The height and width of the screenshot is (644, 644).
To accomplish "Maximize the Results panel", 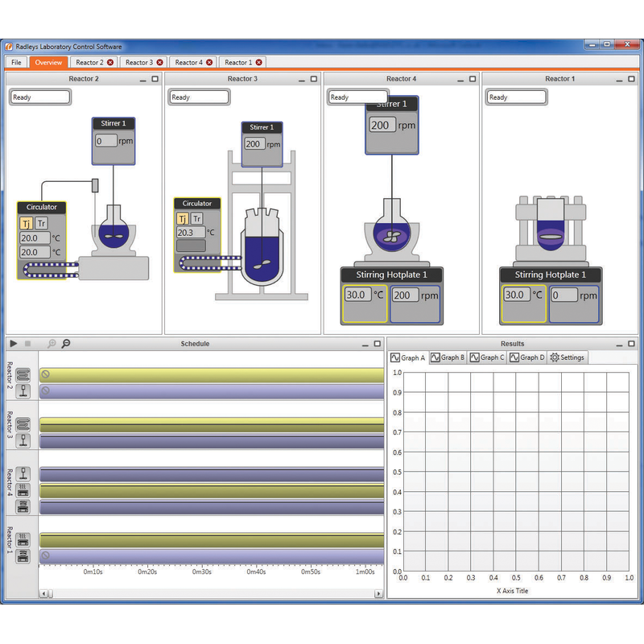I will tap(630, 343).
